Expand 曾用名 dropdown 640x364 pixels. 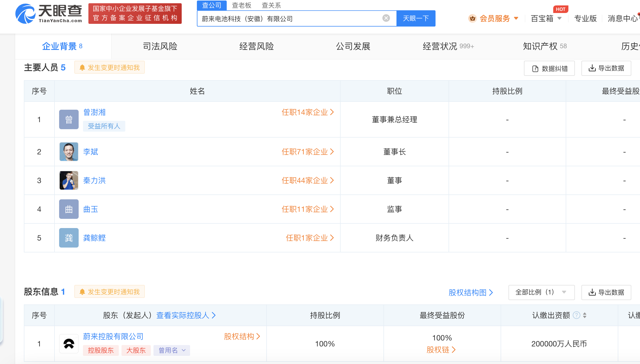point(172,350)
